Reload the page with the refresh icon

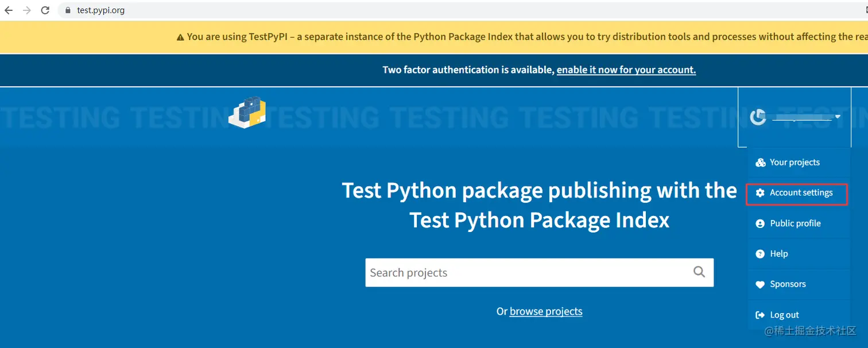(x=45, y=10)
